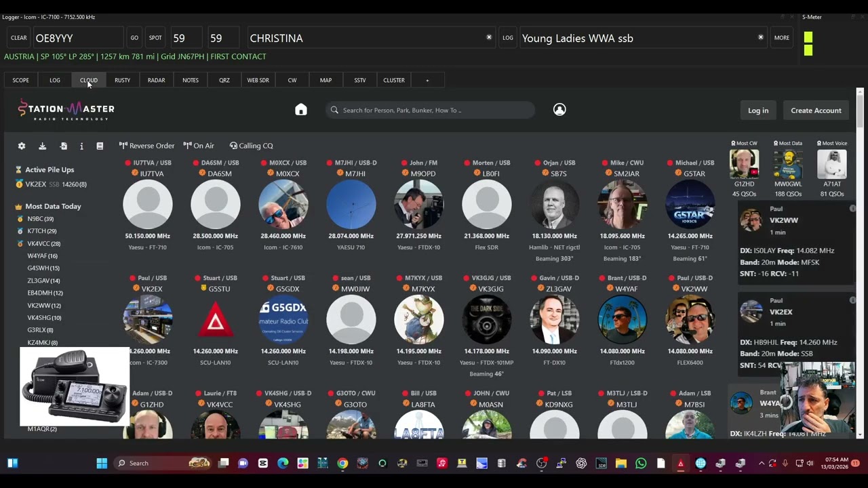Toggle Reverse Order sorting
The height and width of the screenshot is (488, 868).
(146, 146)
